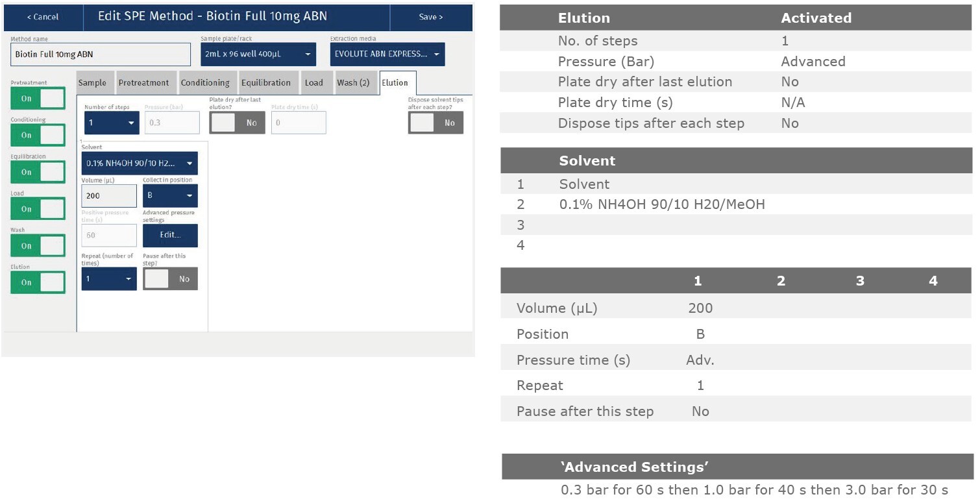This screenshot has height=501, width=980.
Task: Click the Cancel button
Action: 43,17
